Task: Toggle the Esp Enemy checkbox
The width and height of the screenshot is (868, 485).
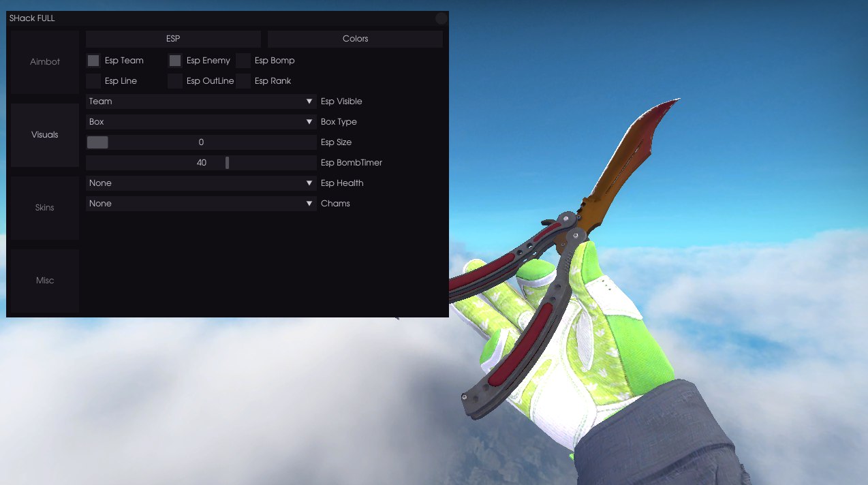Action: click(175, 61)
